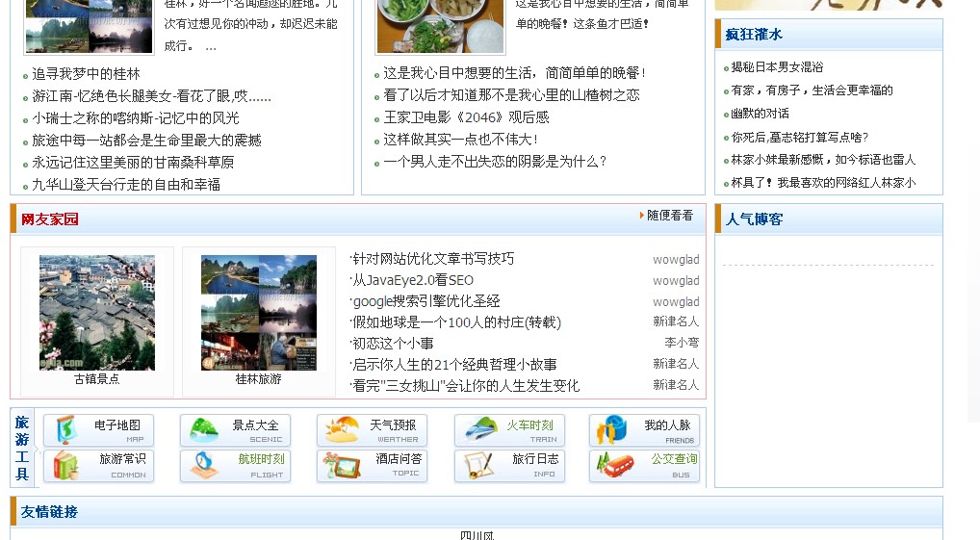Click author wowglad beside 针对网站优化文章书写技巧
This screenshot has width=980, height=540.
click(676, 259)
